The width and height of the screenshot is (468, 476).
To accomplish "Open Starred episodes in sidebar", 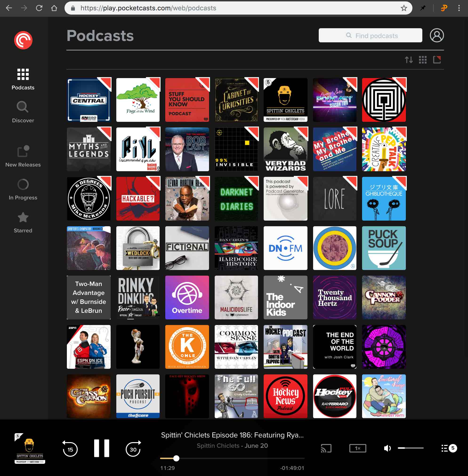I will pos(23,222).
